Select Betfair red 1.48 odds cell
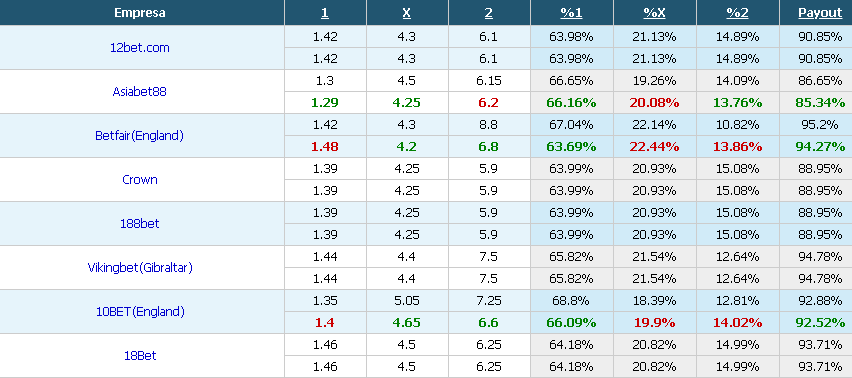 click(x=325, y=147)
